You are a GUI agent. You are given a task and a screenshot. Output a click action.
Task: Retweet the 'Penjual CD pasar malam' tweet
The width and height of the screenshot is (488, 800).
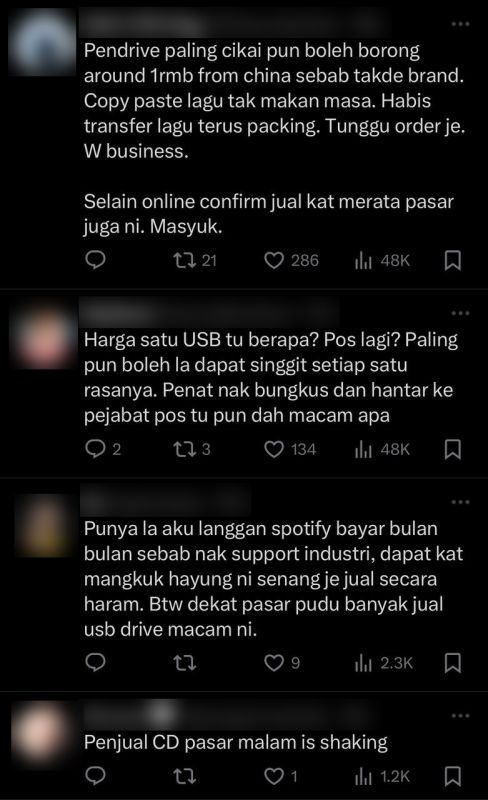pos(184,777)
